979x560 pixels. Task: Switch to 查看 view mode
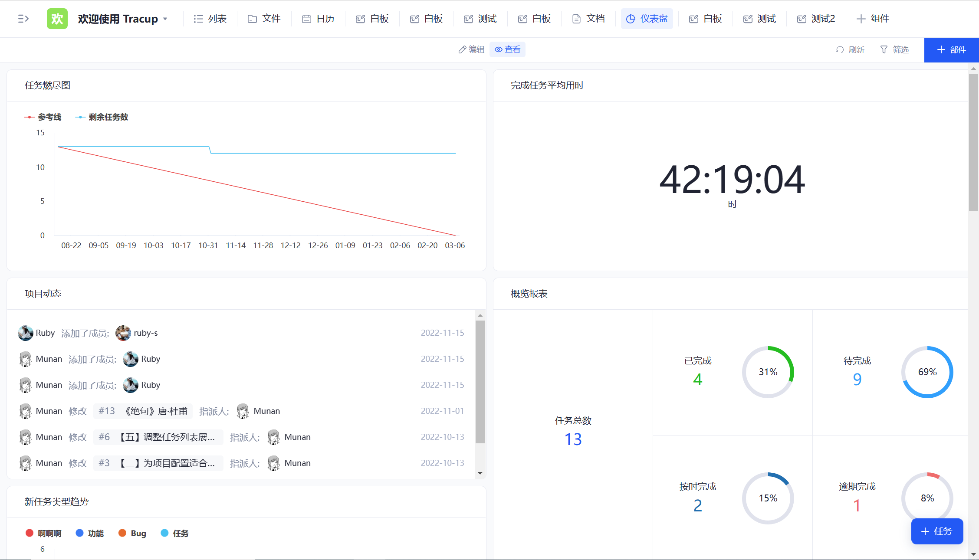[507, 49]
